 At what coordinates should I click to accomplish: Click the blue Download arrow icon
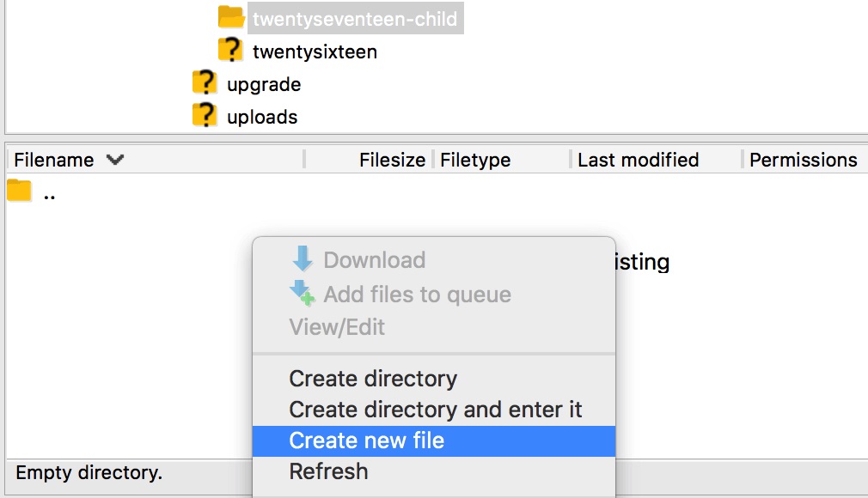coord(303,259)
